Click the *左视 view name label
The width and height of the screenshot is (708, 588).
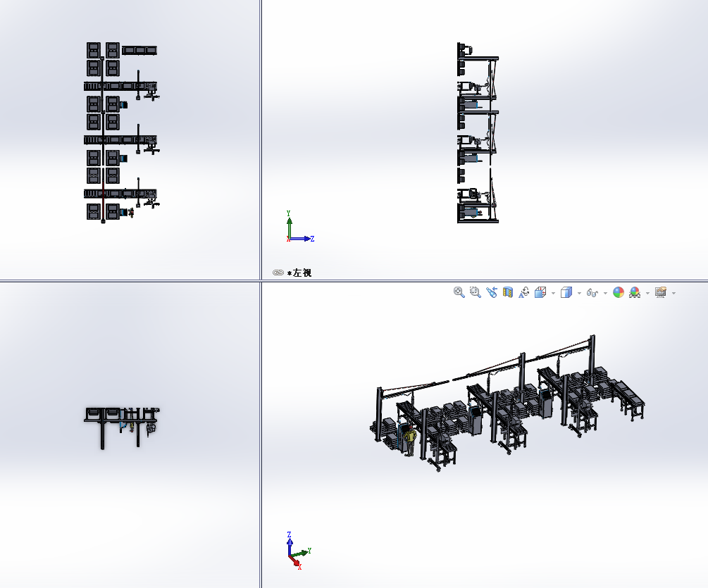coord(299,273)
